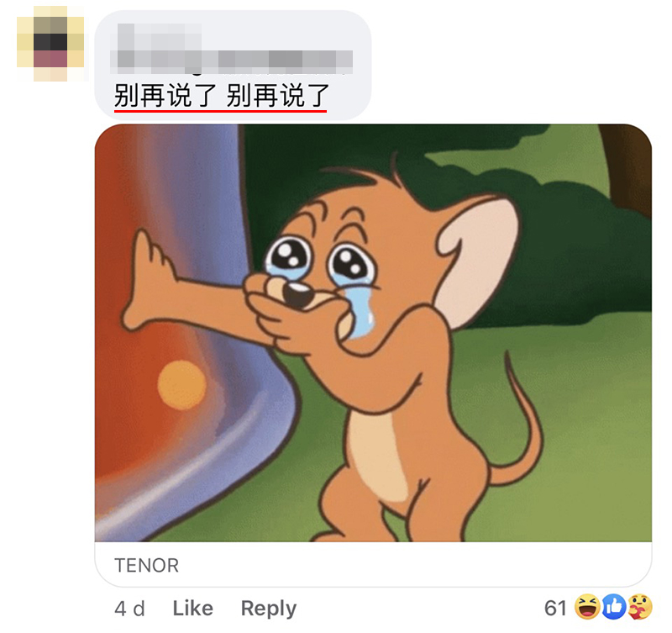Screen dimensions: 672x633
Task: Open the blurred commenter name on top line
Action: pyautogui.click(x=160, y=36)
